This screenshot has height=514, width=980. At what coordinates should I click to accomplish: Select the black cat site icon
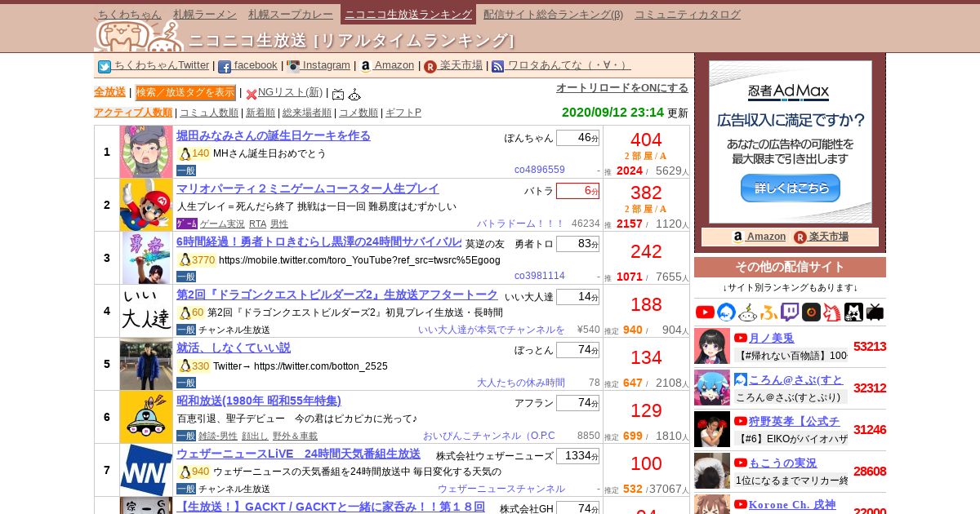pyautogui.click(x=853, y=312)
